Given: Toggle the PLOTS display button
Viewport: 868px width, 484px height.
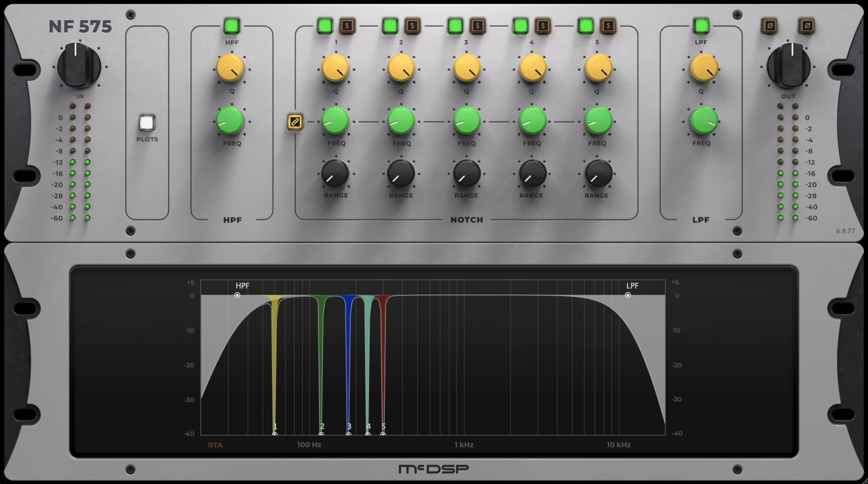Looking at the screenshot, I should click(x=147, y=123).
